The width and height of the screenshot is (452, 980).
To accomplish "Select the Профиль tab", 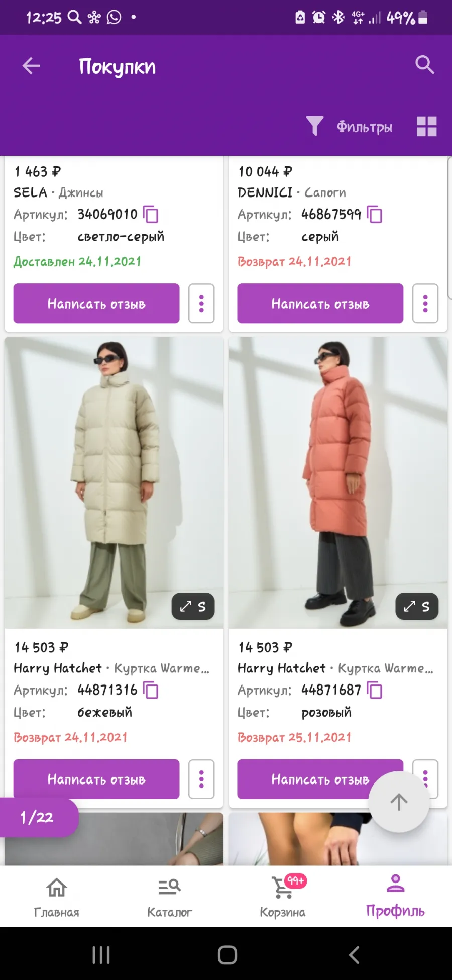I will coord(396,897).
